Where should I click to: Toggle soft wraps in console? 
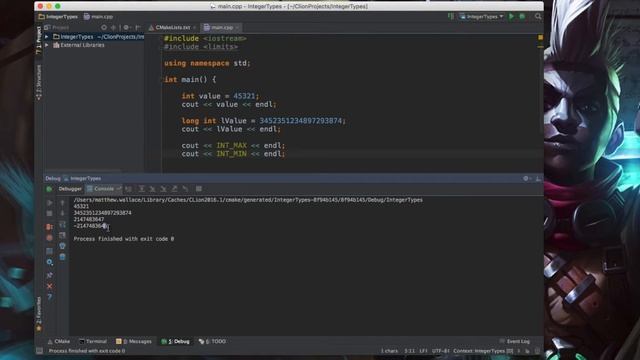tap(62, 224)
